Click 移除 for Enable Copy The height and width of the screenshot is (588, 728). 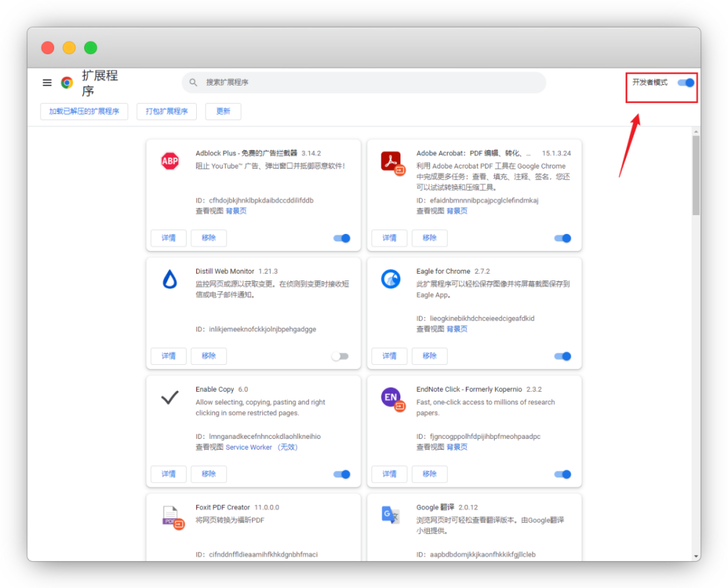coord(208,474)
